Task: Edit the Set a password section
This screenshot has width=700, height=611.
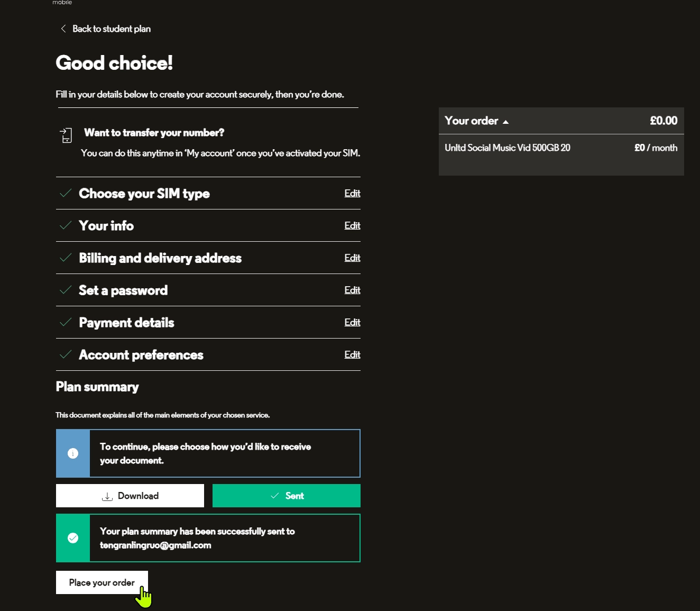Action: point(352,290)
